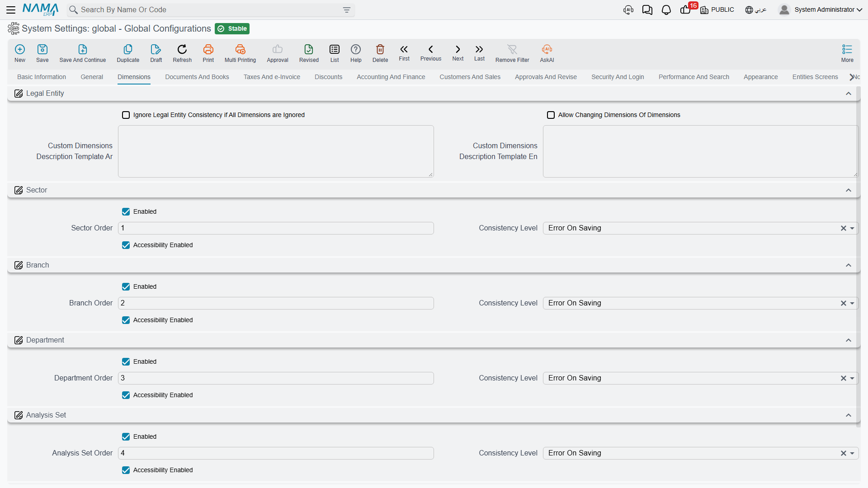Collapse the Department section
Image resolution: width=868 pixels, height=488 pixels.
(x=849, y=340)
